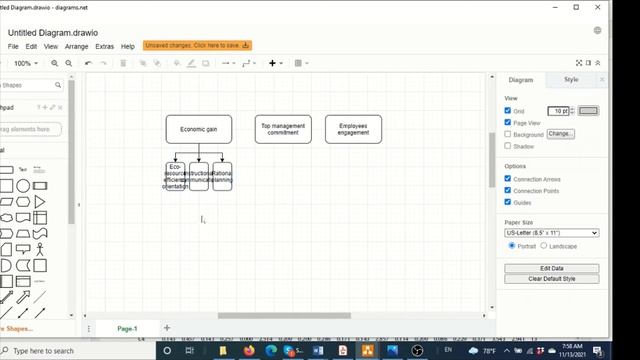Toggle the Connection Points checkbox

click(x=507, y=190)
